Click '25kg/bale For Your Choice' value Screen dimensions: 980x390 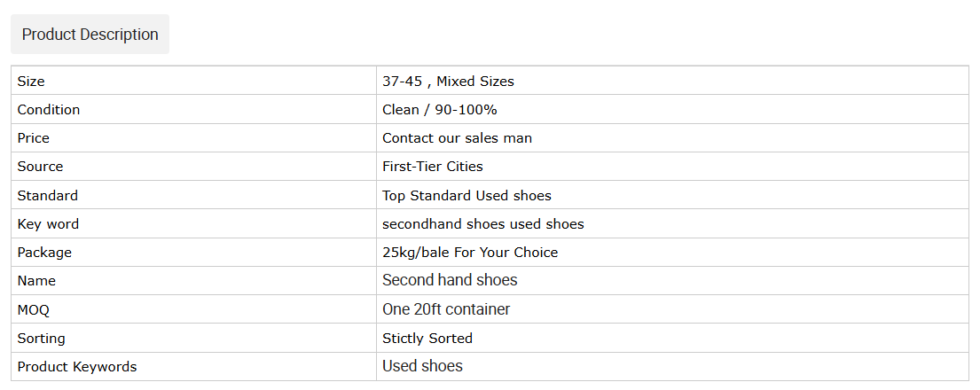click(x=470, y=253)
